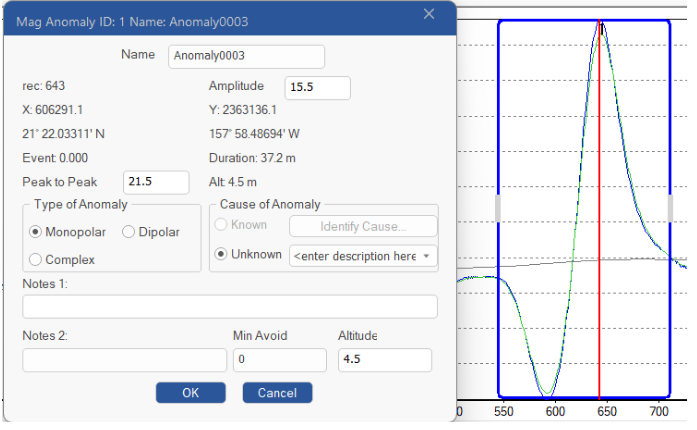Click the red peak marker line
Image resolution: width=697 pixels, height=430 pixels.
coord(599,209)
